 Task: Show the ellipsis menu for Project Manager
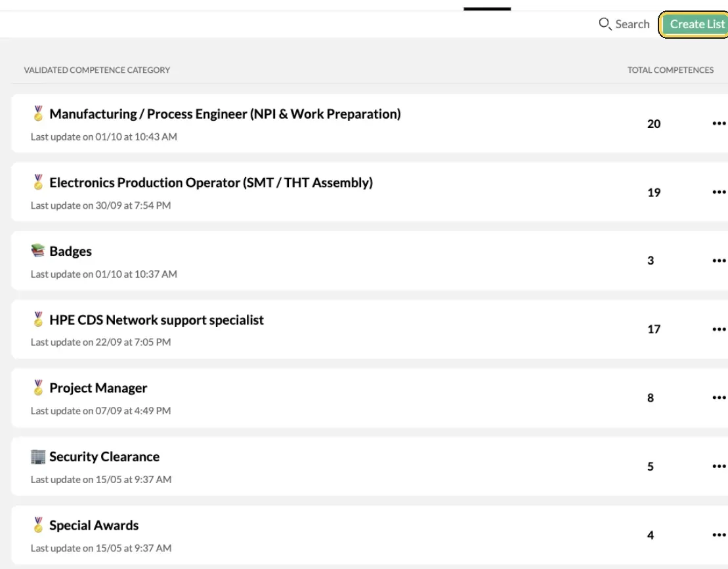click(x=719, y=397)
